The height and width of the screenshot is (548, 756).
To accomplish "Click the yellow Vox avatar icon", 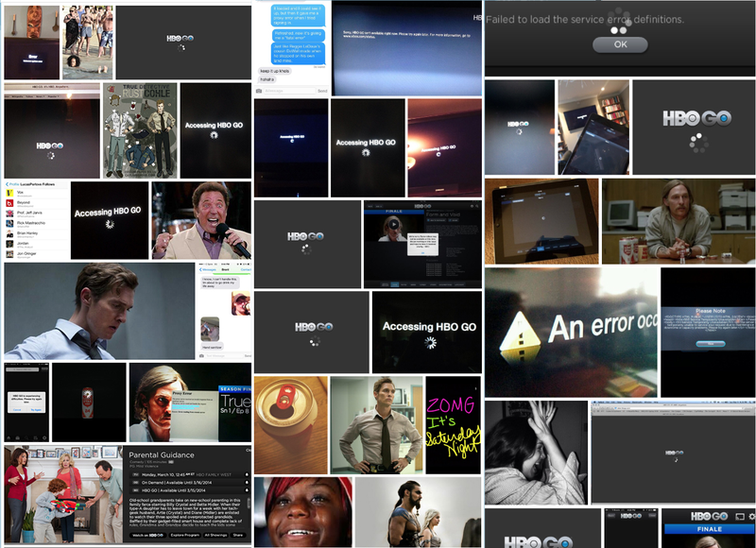I will click(9, 193).
